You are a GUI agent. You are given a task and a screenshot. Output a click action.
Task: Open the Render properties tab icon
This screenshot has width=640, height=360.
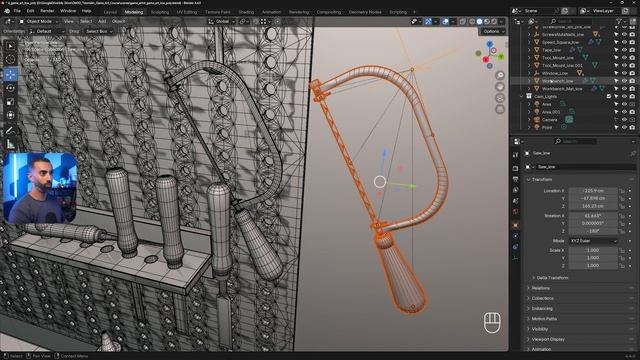[516, 168]
